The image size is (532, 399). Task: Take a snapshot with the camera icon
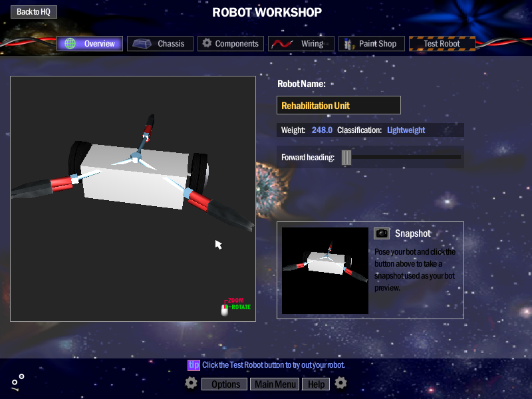[x=382, y=233]
